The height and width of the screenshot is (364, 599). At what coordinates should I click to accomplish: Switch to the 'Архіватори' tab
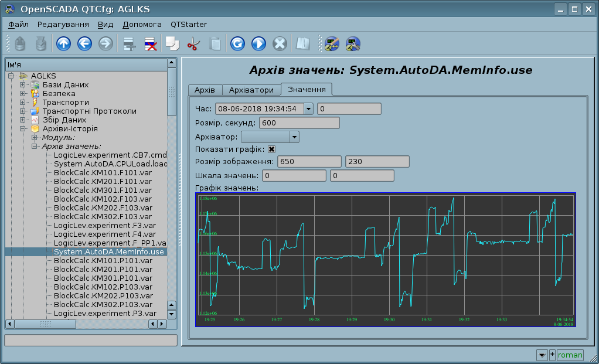(x=251, y=90)
